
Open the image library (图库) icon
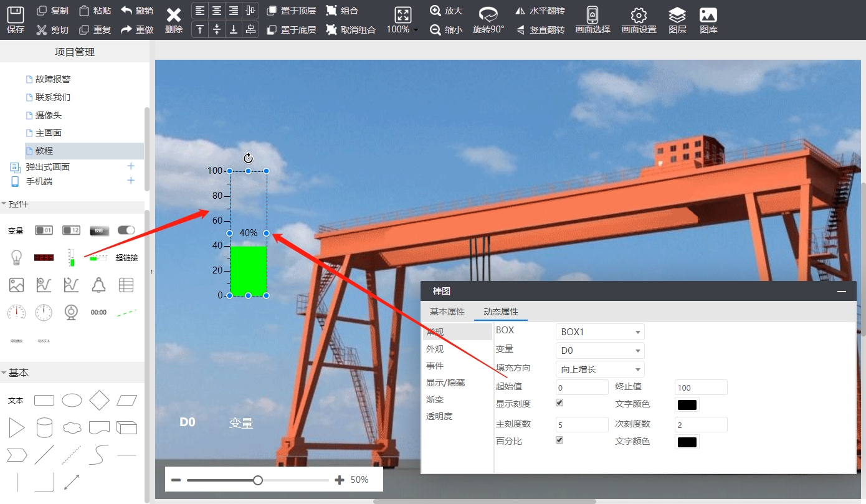tap(708, 15)
